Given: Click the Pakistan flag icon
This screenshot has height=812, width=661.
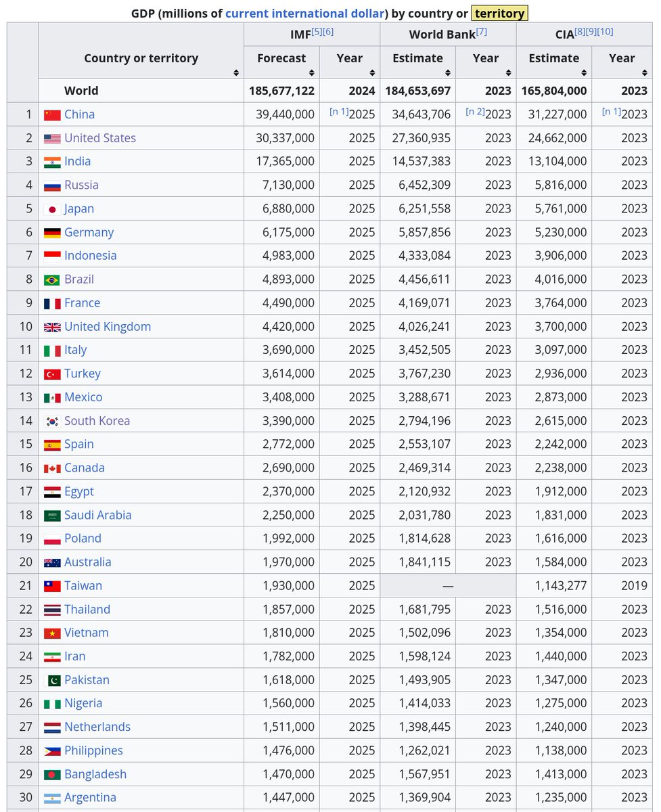Looking at the screenshot, I should click(x=52, y=681).
